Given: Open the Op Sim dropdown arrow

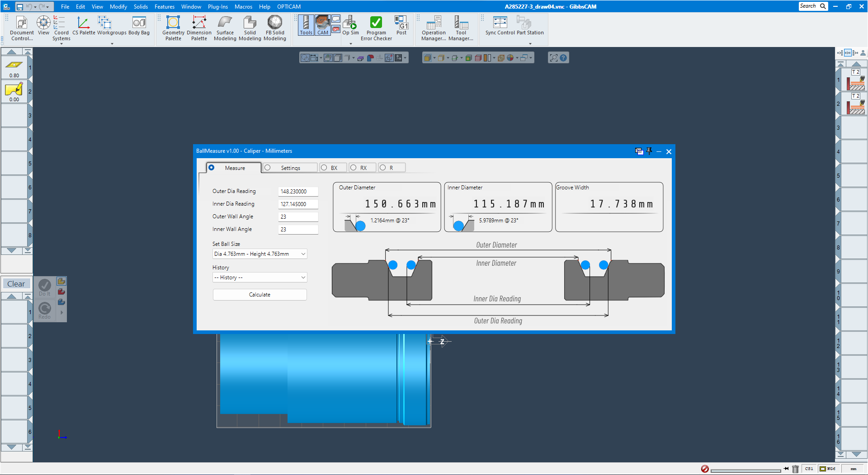Looking at the screenshot, I should coord(350,43).
